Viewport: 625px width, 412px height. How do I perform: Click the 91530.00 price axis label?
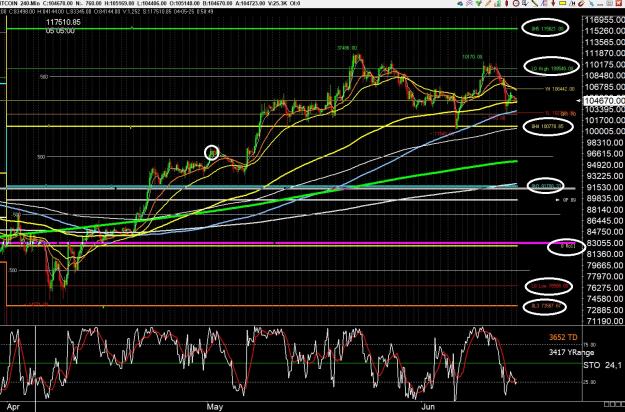(x=604, y=187)
